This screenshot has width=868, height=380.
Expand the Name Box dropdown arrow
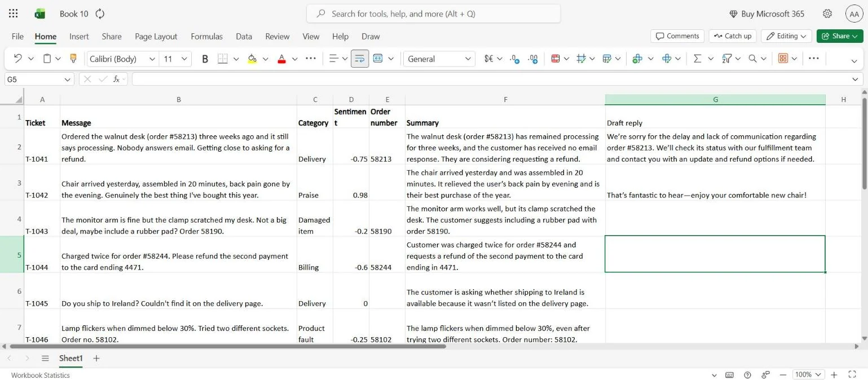pos(68,79)
